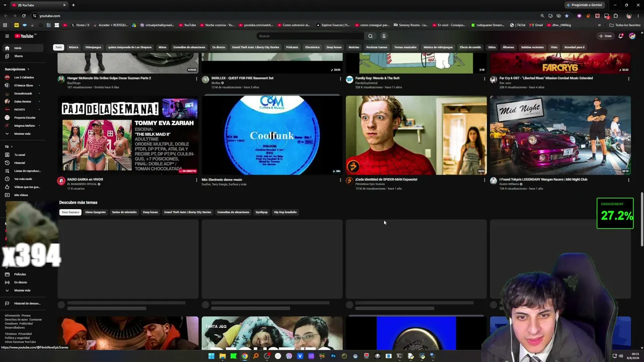Select the Noticias filter chip

point(354,47)
